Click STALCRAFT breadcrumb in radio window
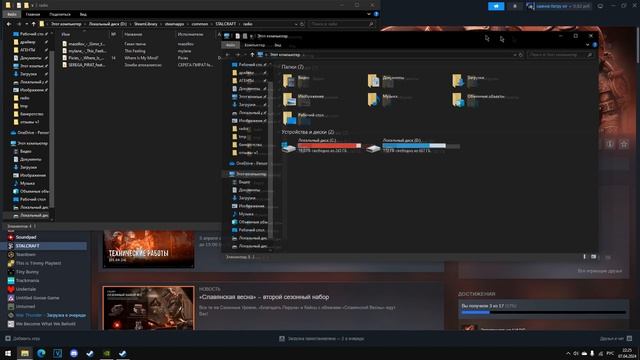640x360 pixels. 226,24
